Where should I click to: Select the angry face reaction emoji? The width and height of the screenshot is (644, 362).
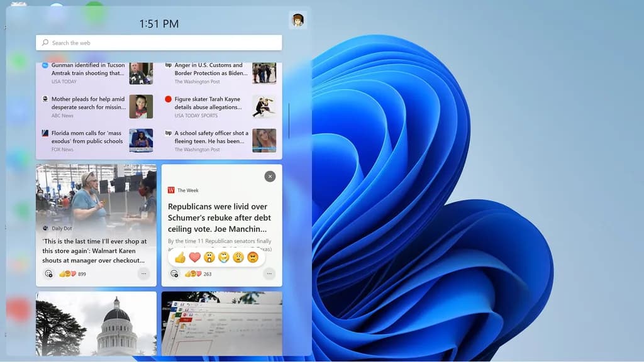click(x=253, y=257)
